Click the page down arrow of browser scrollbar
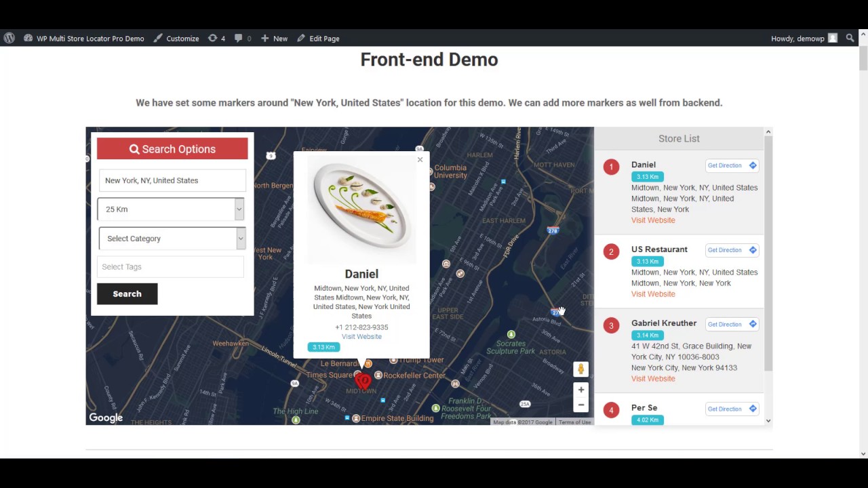Image resolution: width=868 pixels, height=488 pixels. click(863, 453)
